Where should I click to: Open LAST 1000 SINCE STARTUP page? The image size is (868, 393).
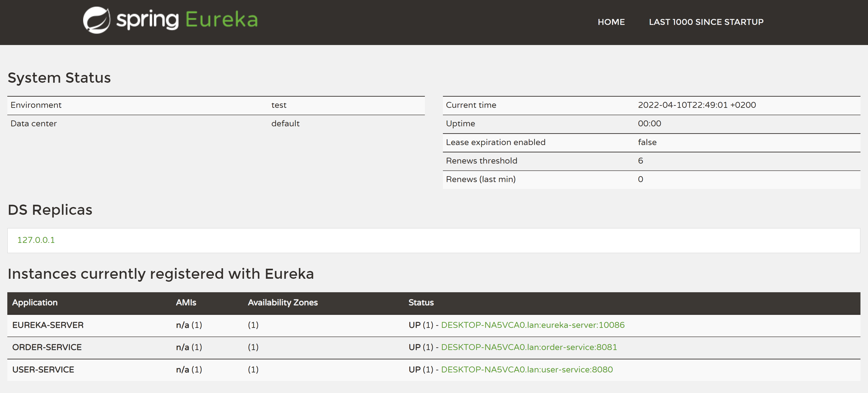706,22
